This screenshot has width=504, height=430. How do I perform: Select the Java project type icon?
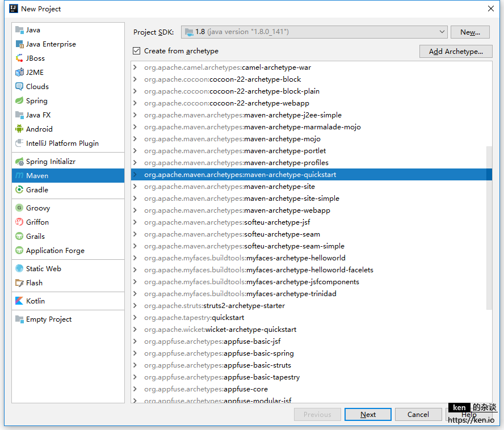coord(19,30)
